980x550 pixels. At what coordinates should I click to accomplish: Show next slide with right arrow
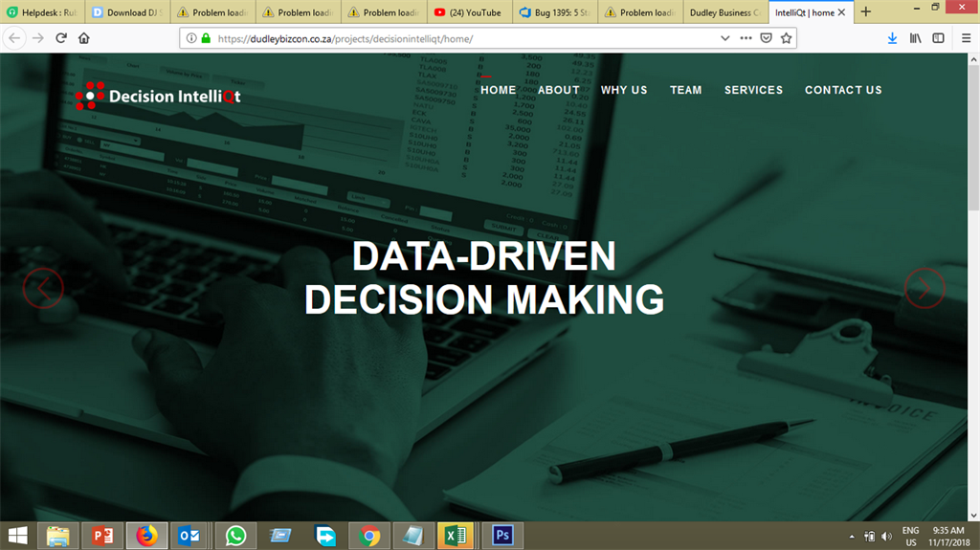924,288
